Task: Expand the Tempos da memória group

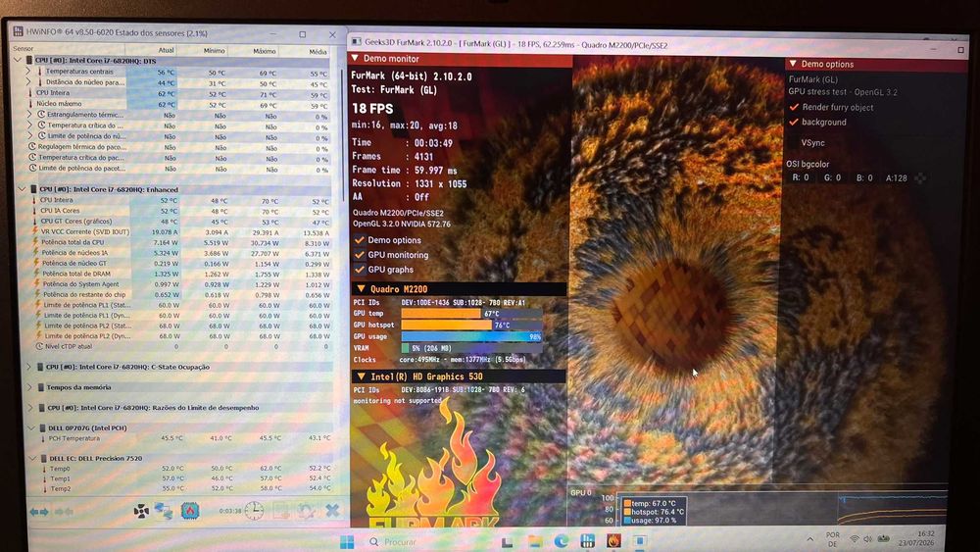Action: pos(29,387)
